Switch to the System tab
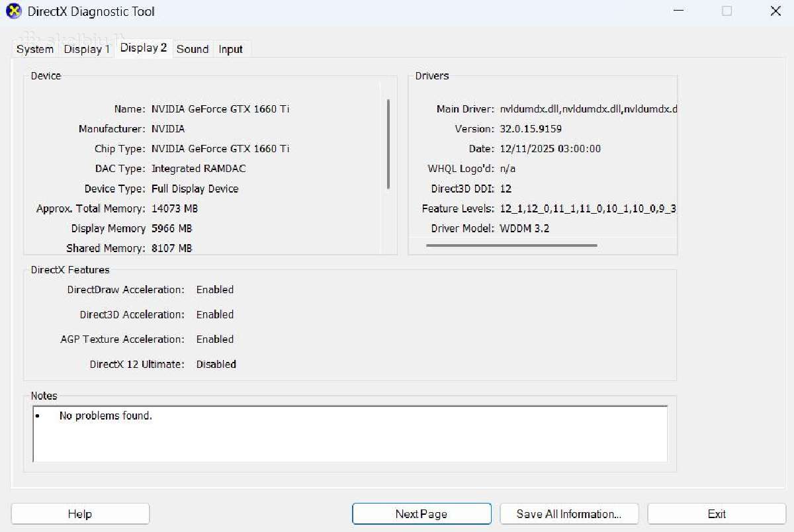This screenshot has height=532, width=794. (35, 49)
